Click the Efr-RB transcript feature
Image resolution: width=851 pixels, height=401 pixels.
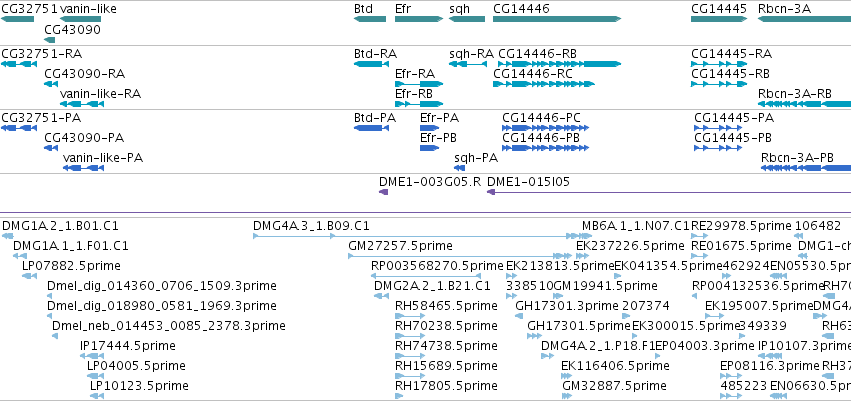pyautogui.click(x=419, y=104)
